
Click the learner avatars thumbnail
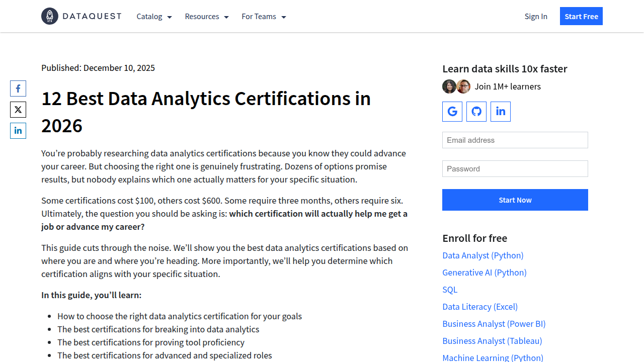coord(456,86)
